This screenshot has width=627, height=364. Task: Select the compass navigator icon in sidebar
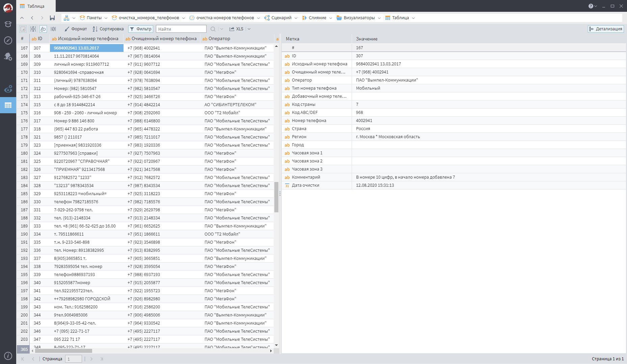pos(8,41)
